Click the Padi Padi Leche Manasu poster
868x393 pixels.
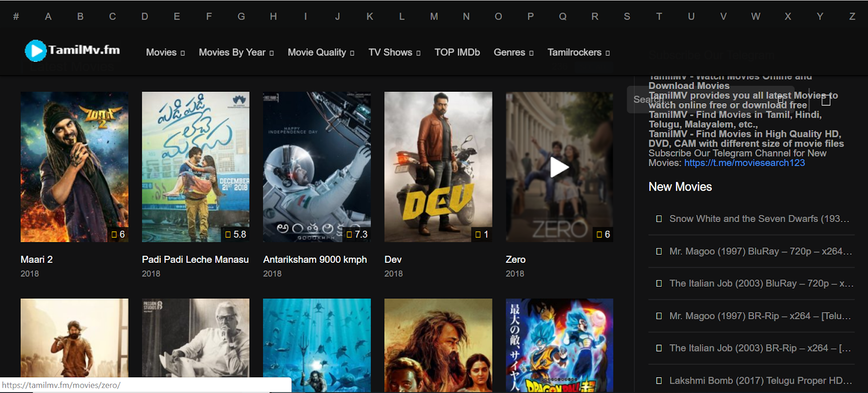click(196, 167)
